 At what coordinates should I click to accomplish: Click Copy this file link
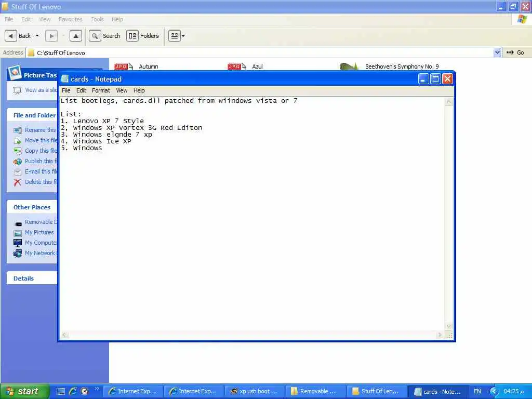[x=41, y=151]
